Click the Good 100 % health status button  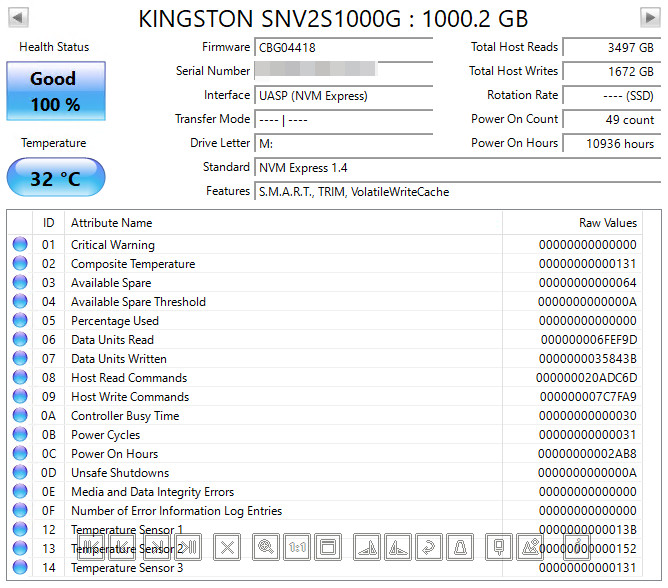[x=56, y=91]
